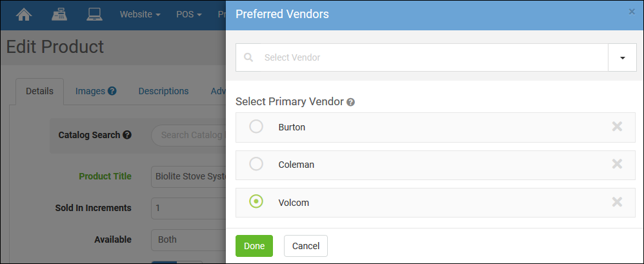
Task: Click help icon beside Select Primary Vendor
Action: (x=351, y=102)
